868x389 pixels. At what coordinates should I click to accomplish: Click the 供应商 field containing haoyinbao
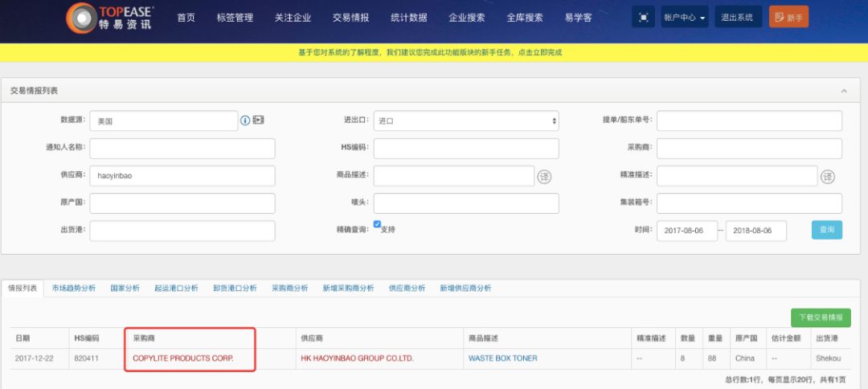tap(182, 176)
